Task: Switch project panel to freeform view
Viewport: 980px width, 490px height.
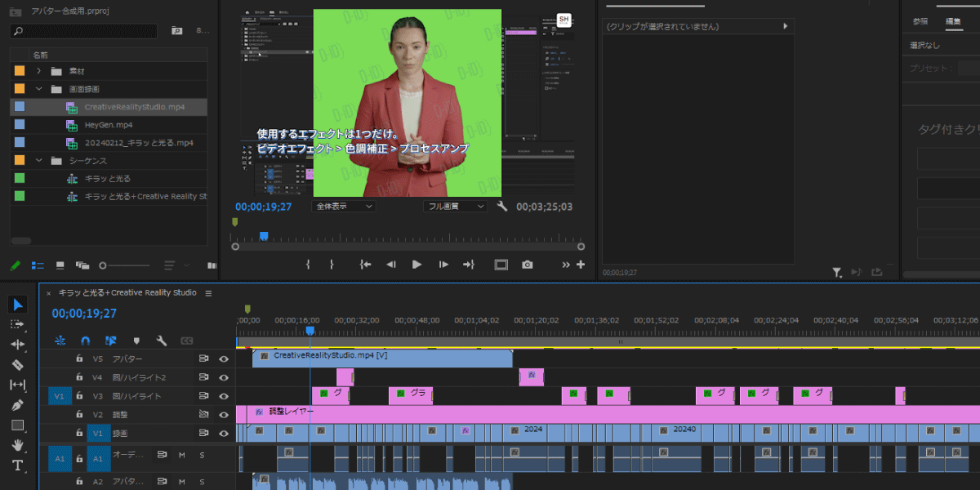Action: point(82,265)
